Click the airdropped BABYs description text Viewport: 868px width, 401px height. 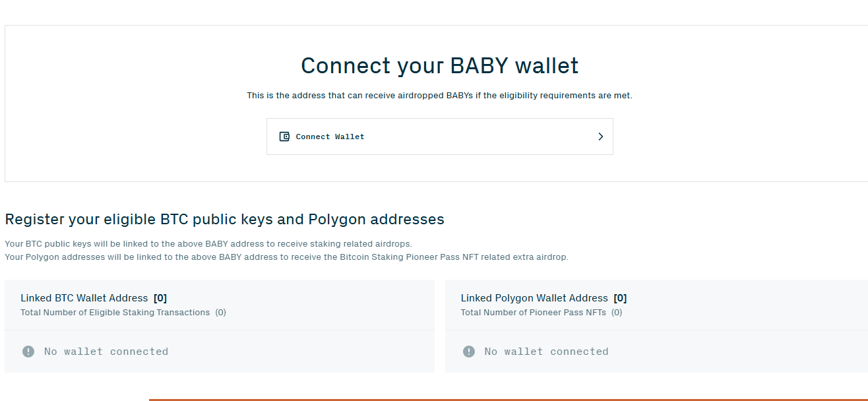[439, 95]
